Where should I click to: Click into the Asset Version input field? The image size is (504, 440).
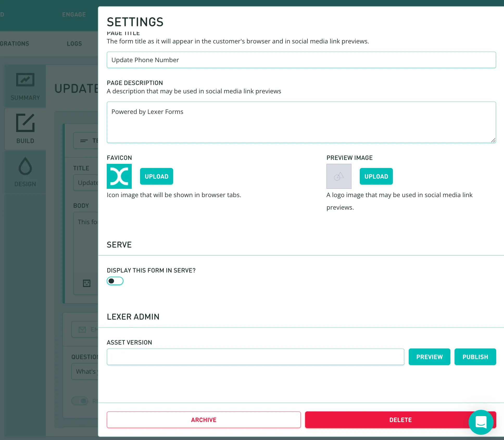click(255, 357)
